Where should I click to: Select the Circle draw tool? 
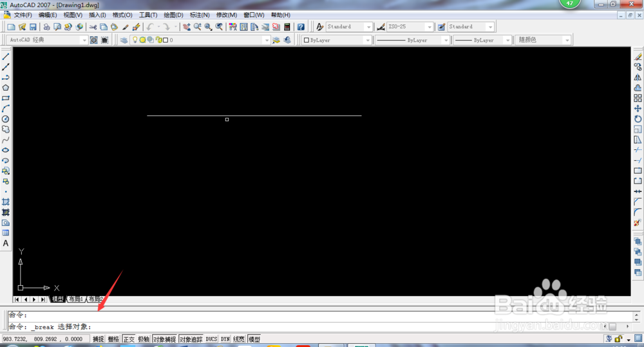[6, 119]
